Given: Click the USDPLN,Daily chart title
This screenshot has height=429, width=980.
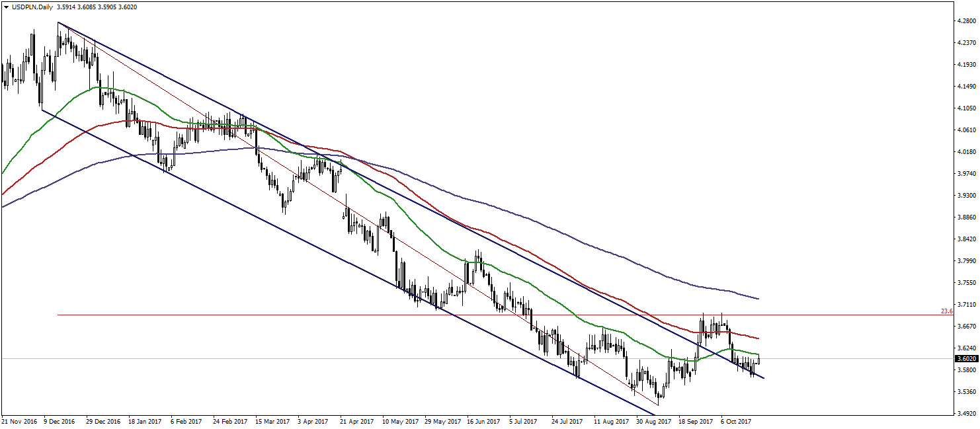Looking at the screenshot, I should [32, 7].
